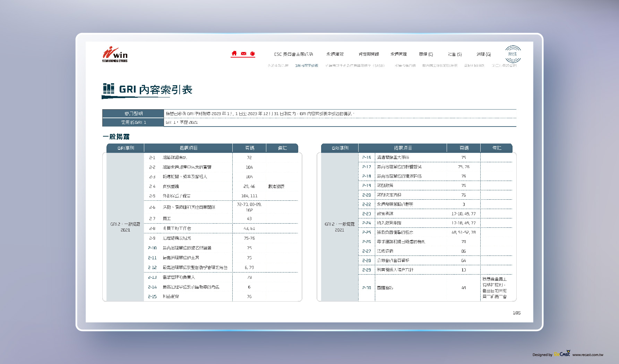Click page value '17-18, 49, 77' in row 2-24

click(464, 223)
